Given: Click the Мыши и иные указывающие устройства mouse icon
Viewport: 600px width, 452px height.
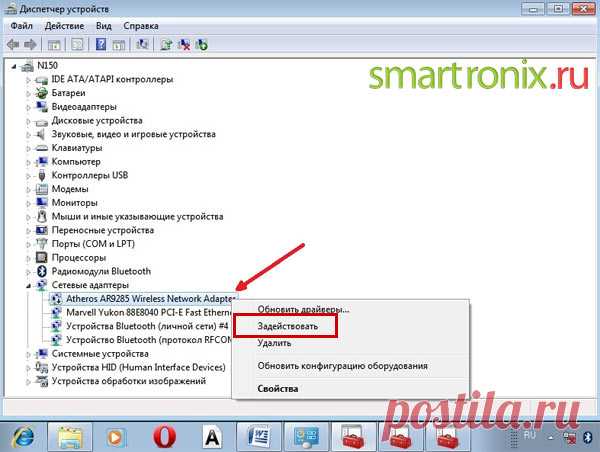Looking at the screenshot, I should 41,217.
